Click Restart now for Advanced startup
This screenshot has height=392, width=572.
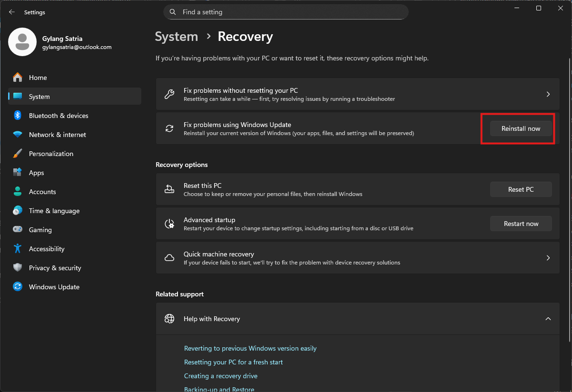click(x=521, y=224)
